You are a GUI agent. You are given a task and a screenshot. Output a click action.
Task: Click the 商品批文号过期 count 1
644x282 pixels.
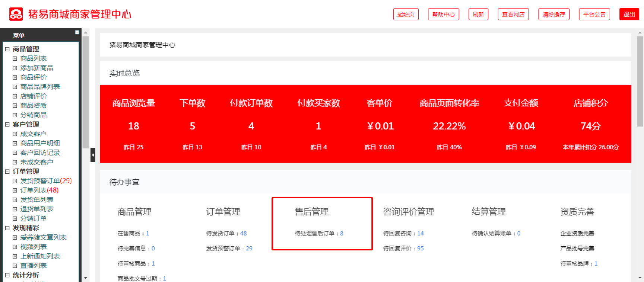164,279
